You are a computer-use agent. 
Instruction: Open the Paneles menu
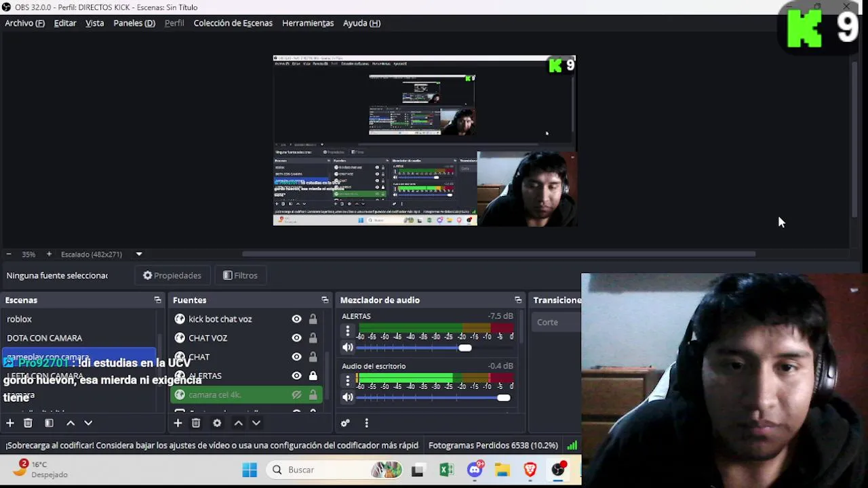(x=134, y=23)
